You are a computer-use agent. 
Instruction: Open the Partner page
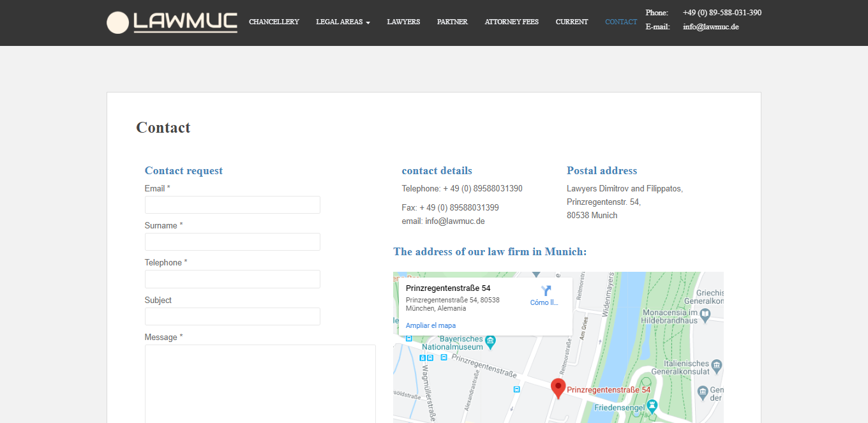pyautogui.click(x=453, y=22)
